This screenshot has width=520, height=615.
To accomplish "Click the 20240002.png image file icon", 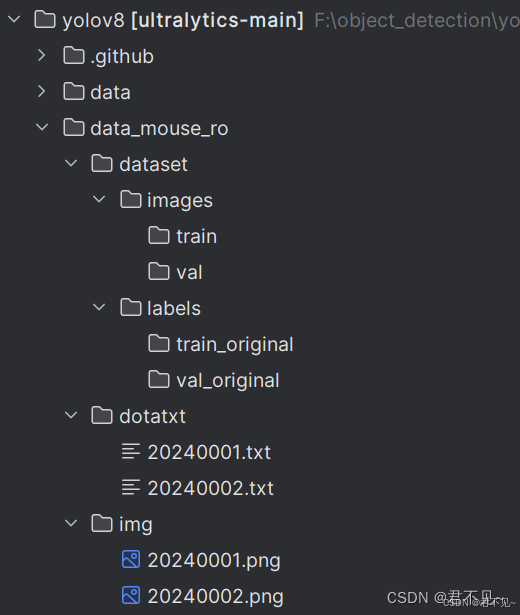I will click(131, 595).
